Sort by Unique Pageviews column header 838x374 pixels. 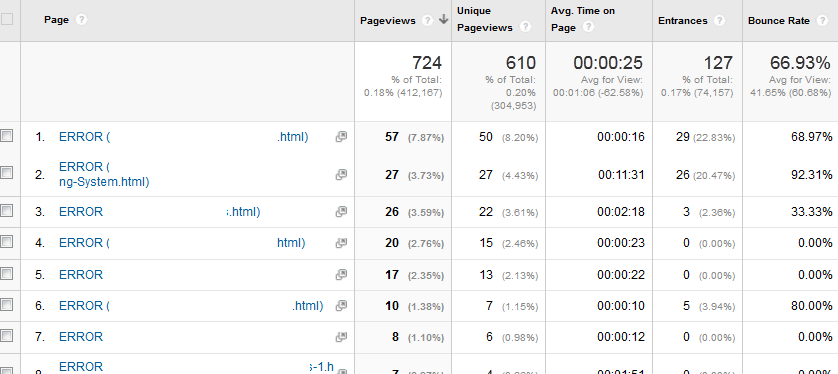click(484, 19)
